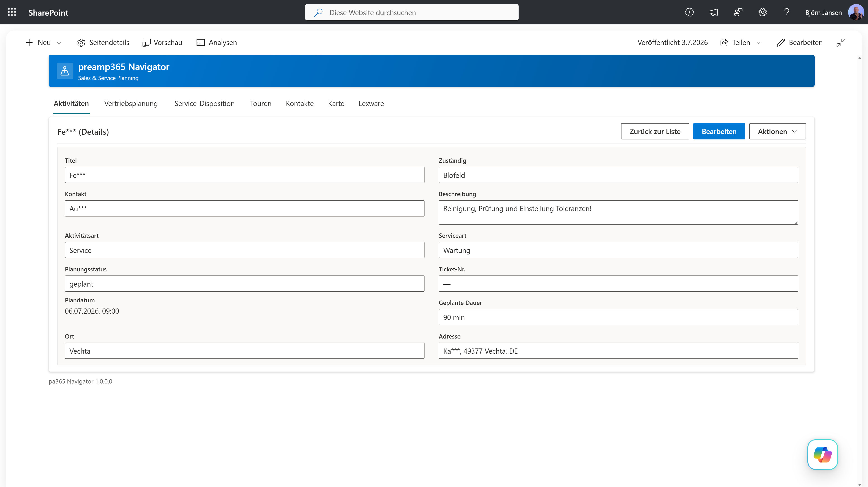868x487 pixels.
Task: Click the SharePoint brand link
Action: pyautogui.click(x=48, y=12)
